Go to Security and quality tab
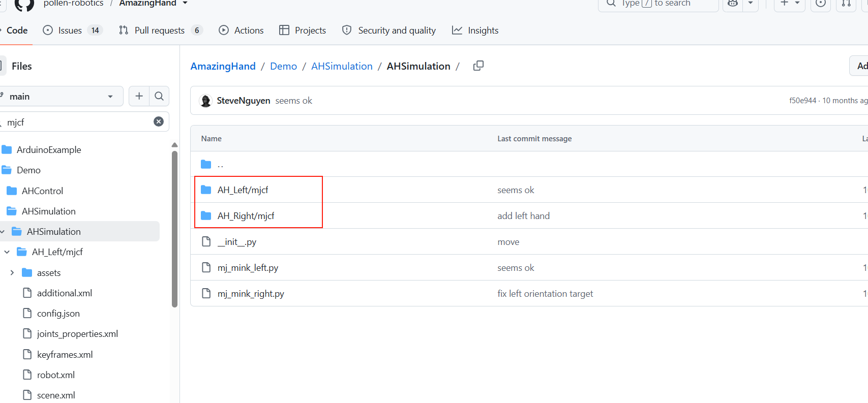The width and height of the screenshot is (868, 403). pos(389,30)
